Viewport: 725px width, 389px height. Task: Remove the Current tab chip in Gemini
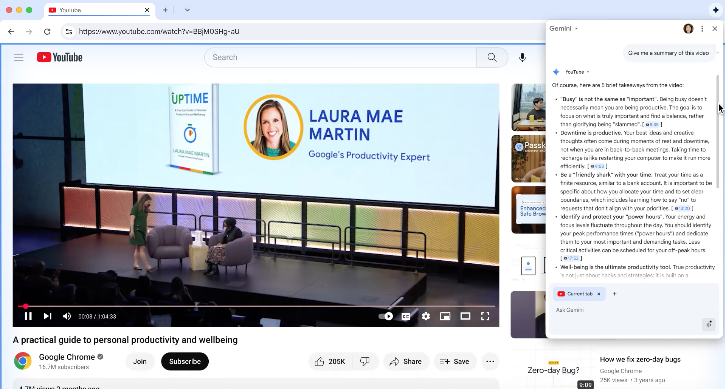599,294
